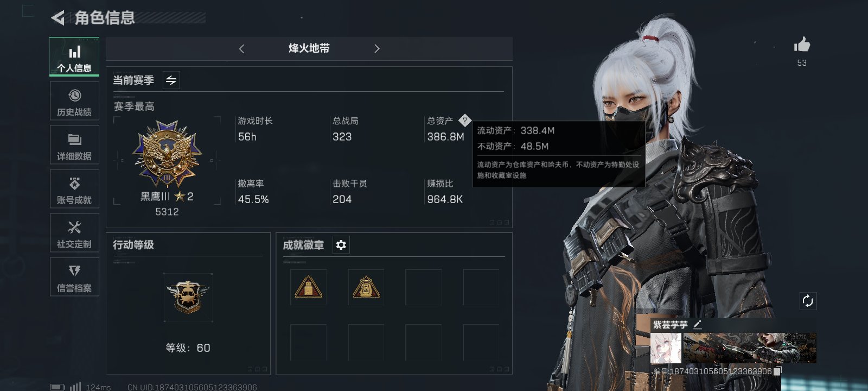Select the second achievement badge
Viewport: 868px width, 391px height.
366,287
